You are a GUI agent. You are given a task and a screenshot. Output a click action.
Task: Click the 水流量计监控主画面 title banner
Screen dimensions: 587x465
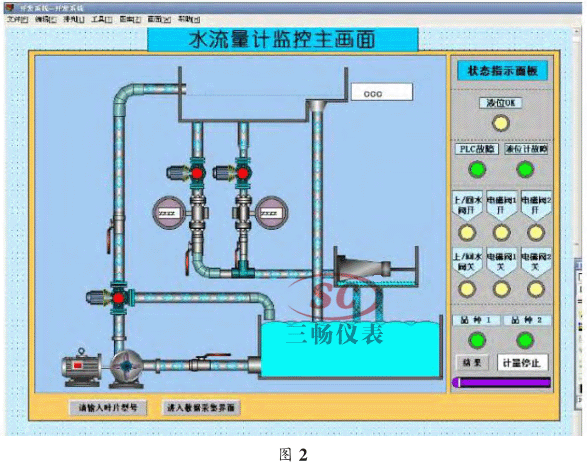coord(283,39)
